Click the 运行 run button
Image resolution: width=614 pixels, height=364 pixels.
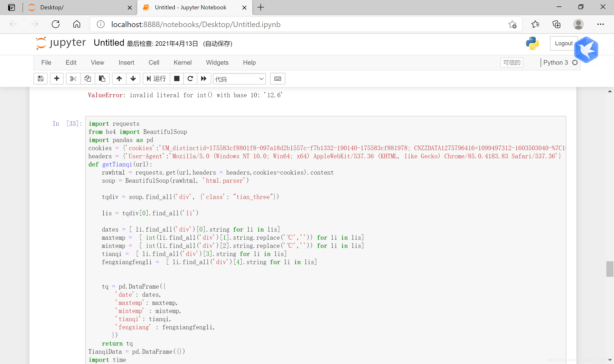pos(156,79)
